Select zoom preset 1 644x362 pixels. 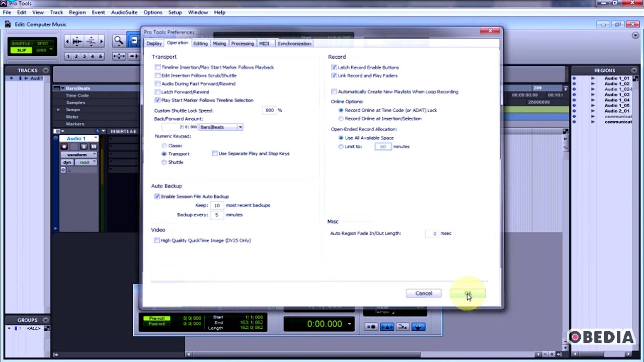[68, 56]
